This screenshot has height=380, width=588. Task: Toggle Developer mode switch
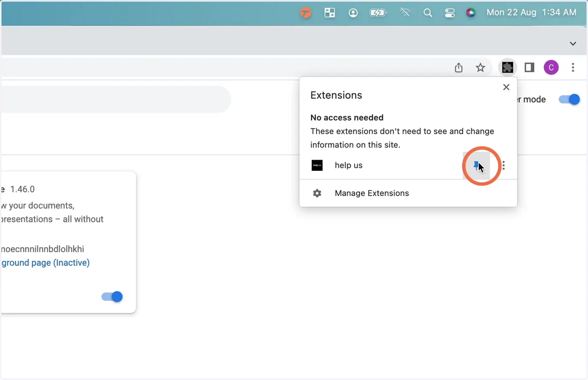coord(569,99)
